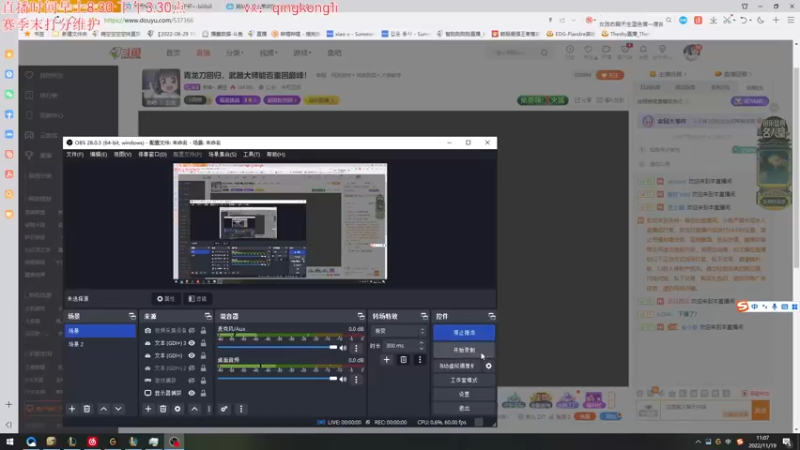
Task: Expand 分类 dropdown in Douyu navigation
Action: (x=235, y=53)
